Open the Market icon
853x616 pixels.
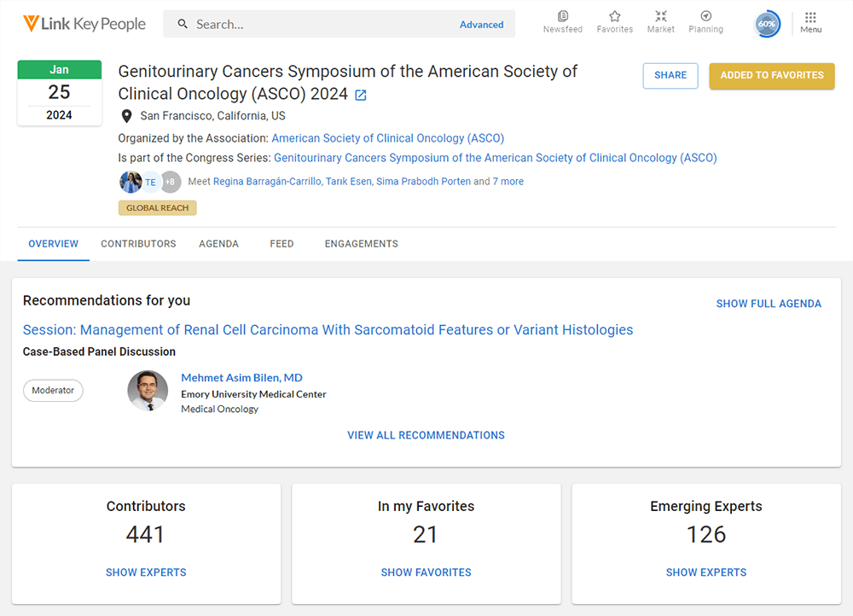(x=660, y=17)
